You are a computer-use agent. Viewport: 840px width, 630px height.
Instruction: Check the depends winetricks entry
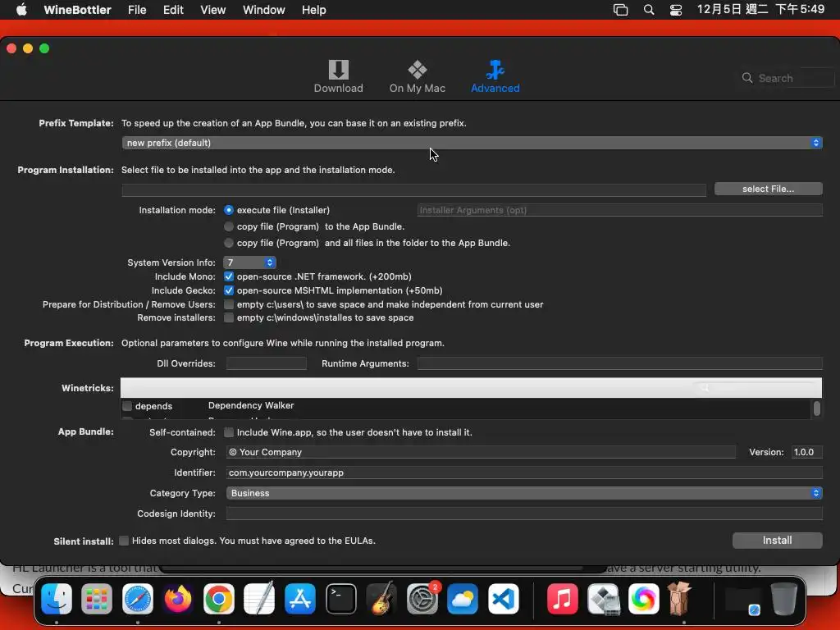127,406
